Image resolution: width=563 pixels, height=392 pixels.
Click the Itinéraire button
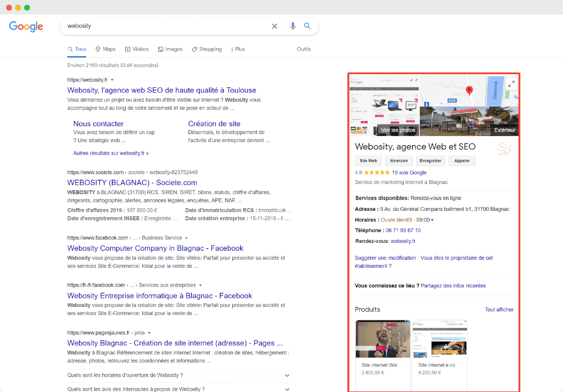tap(399, 161)
